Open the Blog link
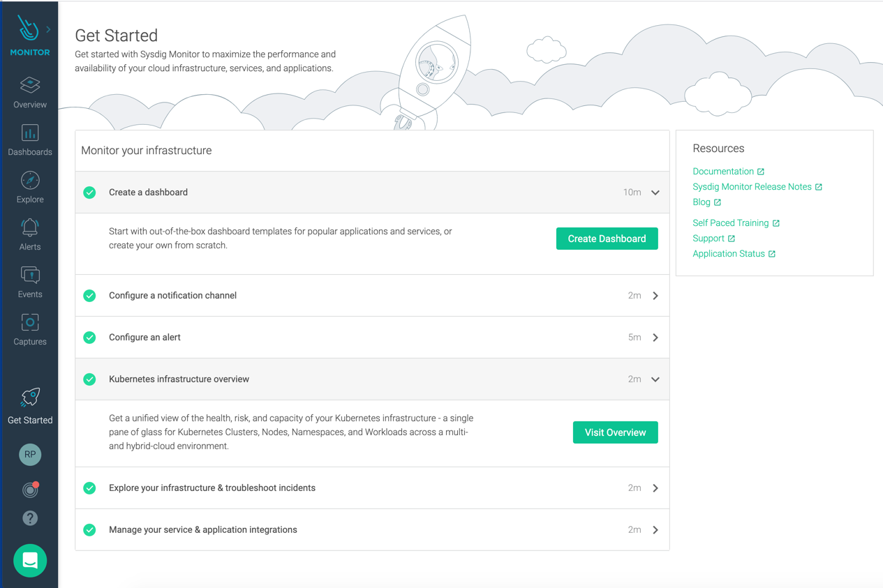883x588 pixels. click(x=702, y=202)
